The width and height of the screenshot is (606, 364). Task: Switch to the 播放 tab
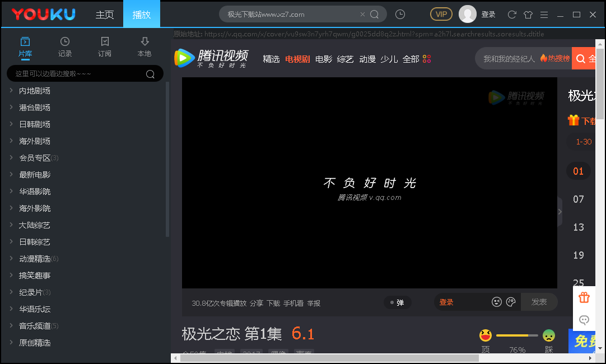pyautogui.click(x=142, y=15)
